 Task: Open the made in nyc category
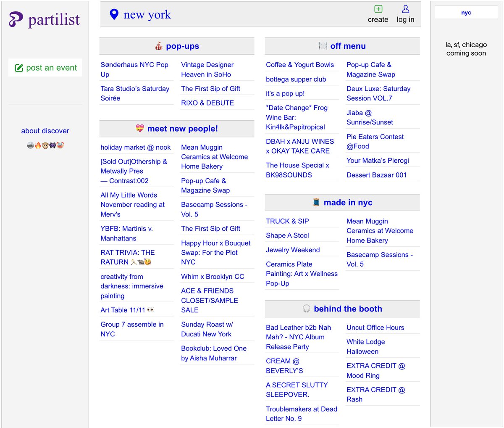(x=342, y=203)
